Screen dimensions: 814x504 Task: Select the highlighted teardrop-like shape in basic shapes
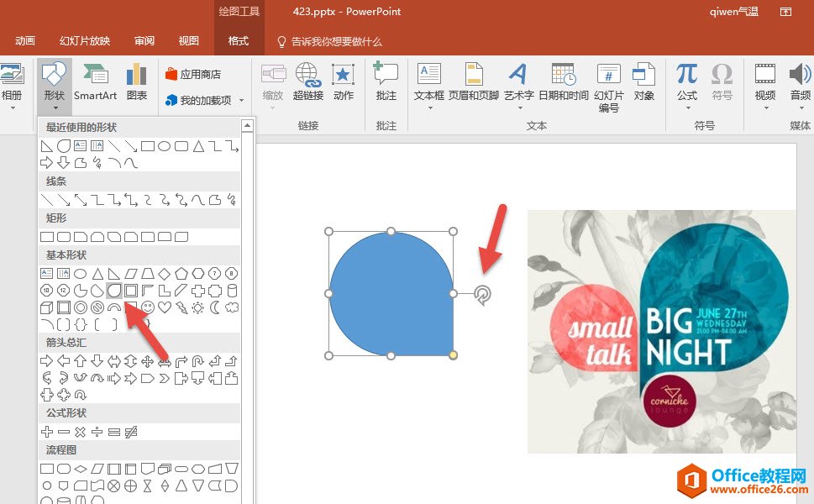click(114, 291)
